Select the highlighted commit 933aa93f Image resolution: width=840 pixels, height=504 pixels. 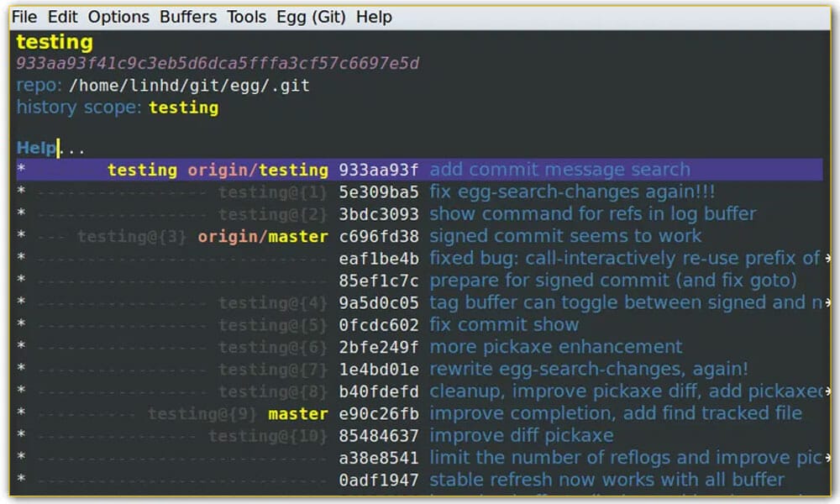click(x=375, y=170)
